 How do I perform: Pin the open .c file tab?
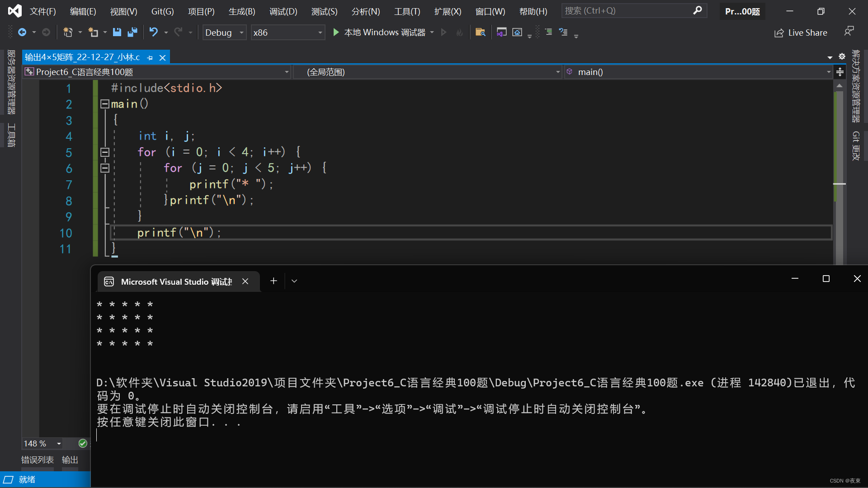click(150, 58)
